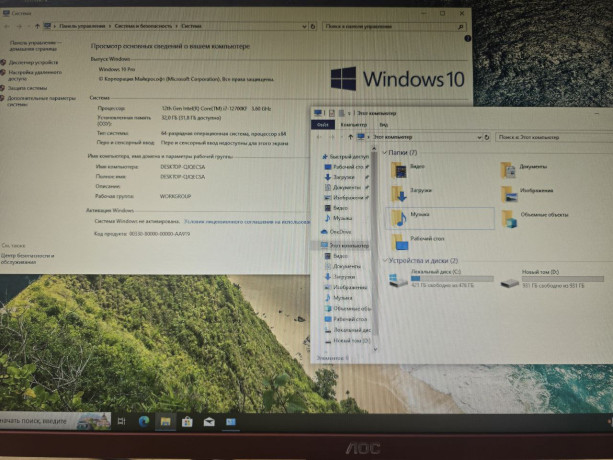The image size is (613, 460).
Task: Select This PC in navigation tree
Action: pos(344,245)
